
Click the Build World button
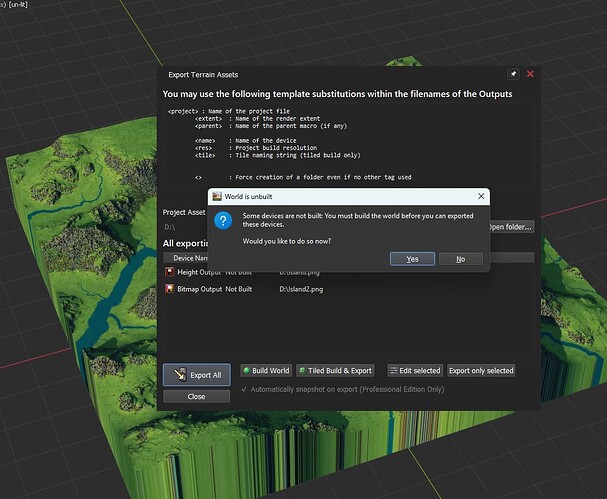point(265,370)
